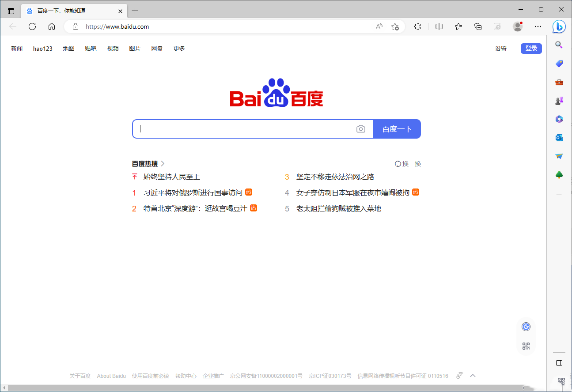Open the Collections icon
The width and height of the screenshot is (572, 392).
478,26
